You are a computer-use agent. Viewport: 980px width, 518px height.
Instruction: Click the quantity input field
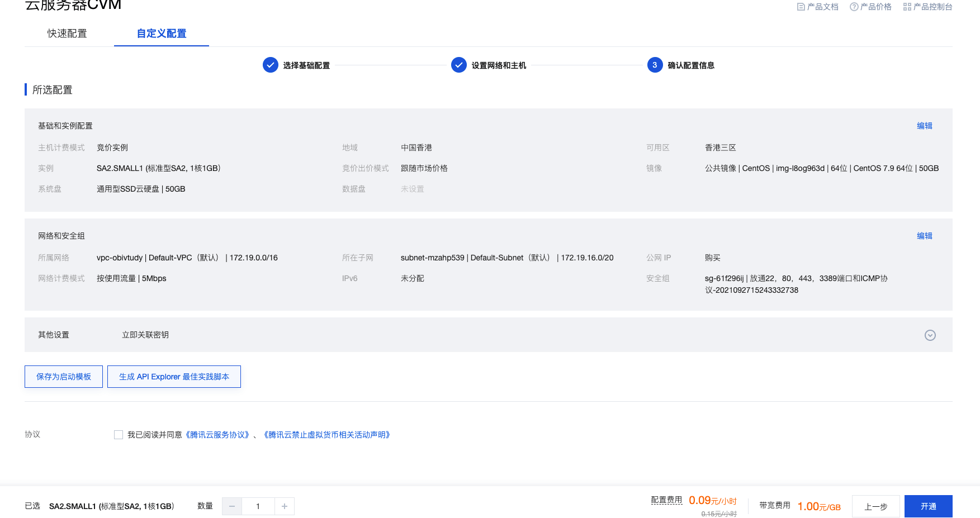[x=258, y=506]
